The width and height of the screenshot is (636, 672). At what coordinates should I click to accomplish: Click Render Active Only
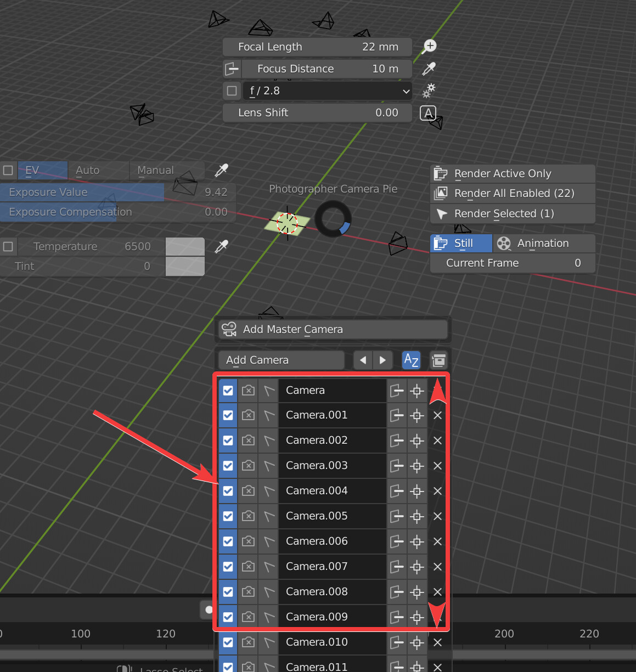coord(513,173)
